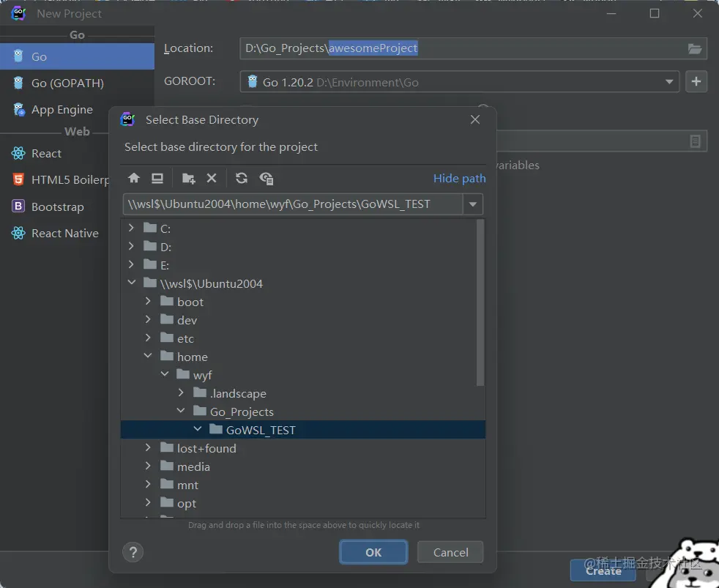Screen dimensions: 719x588
Task: Select Go (GOPATH) project type
Action: [x=77, y=83]
